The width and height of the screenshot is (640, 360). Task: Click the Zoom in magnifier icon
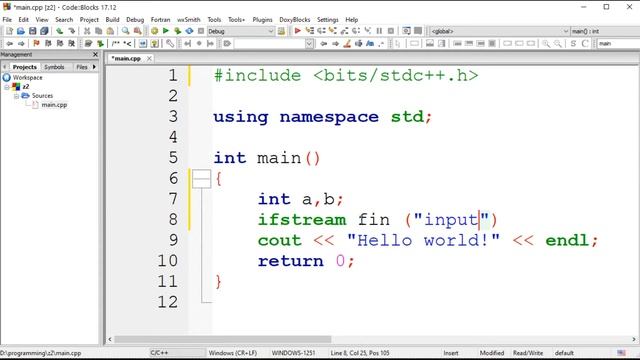click(546, 43)
